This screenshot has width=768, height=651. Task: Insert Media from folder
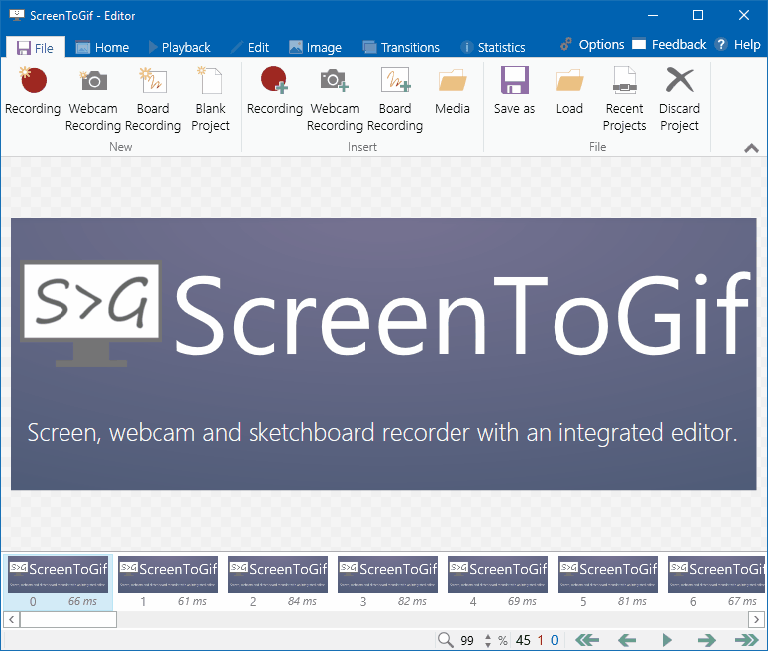click(452, 92)
